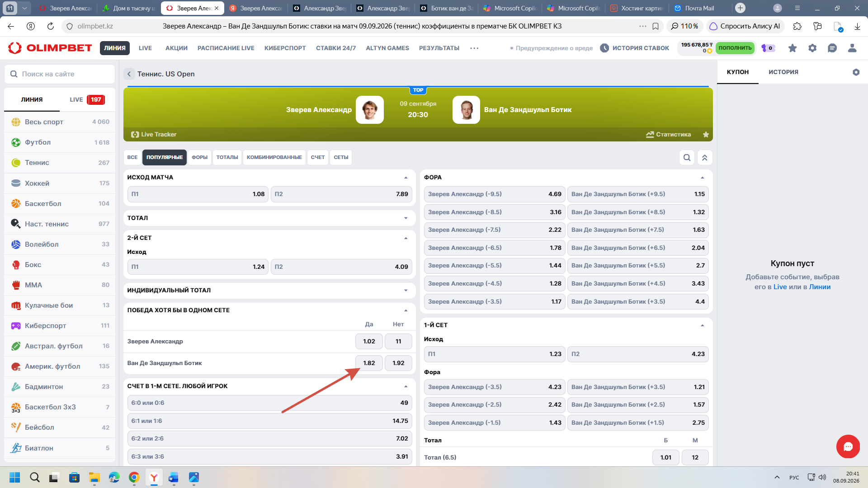
Task: Open the user profile icon
Action: (852, 48)
